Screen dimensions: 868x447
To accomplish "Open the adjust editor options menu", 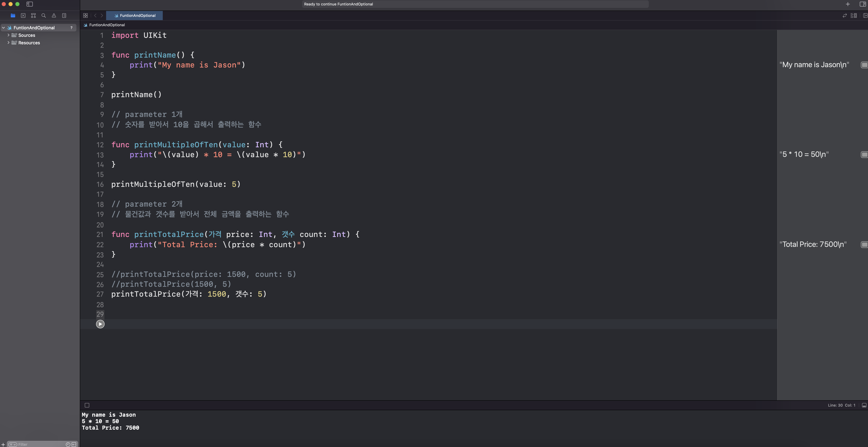I will 853,16.
